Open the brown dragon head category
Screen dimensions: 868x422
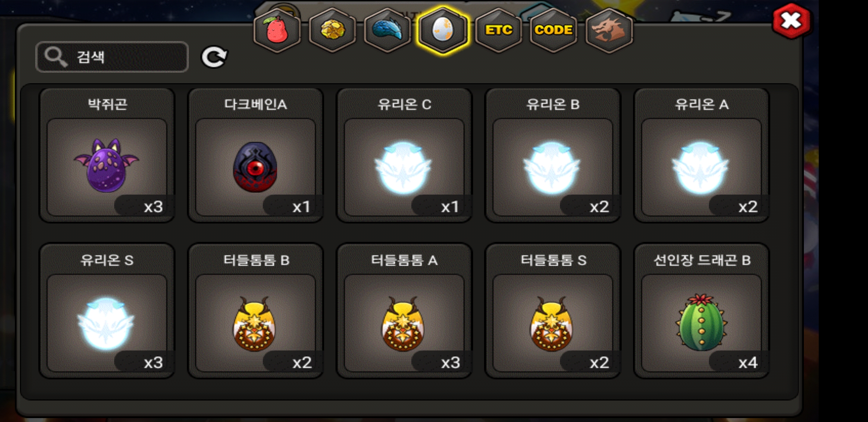[x=609, y=30]
